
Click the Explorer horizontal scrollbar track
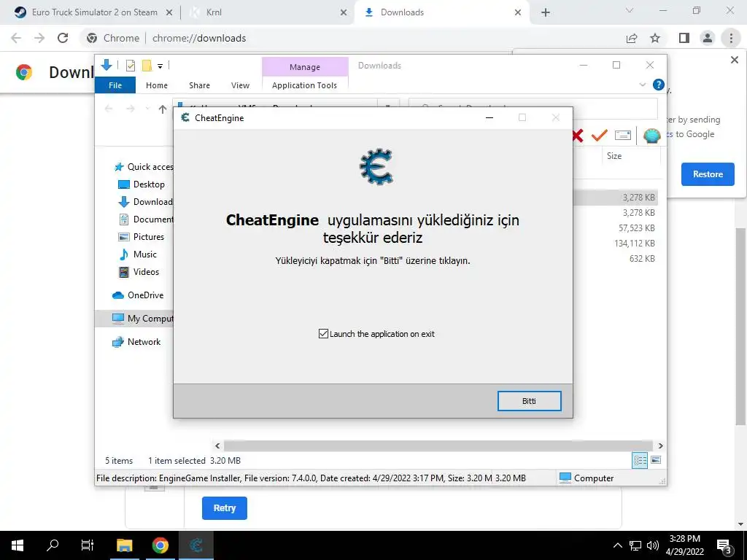tap(438, 446)
